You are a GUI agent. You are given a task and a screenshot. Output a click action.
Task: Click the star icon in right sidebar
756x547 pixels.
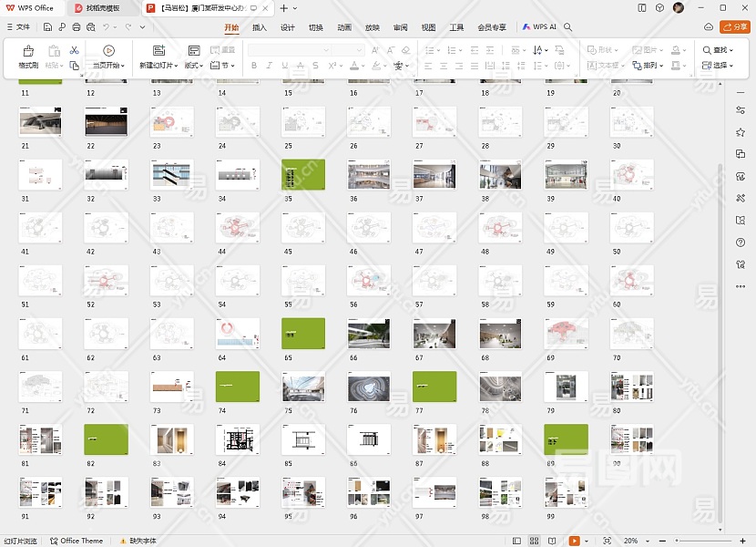coord(741,132)
